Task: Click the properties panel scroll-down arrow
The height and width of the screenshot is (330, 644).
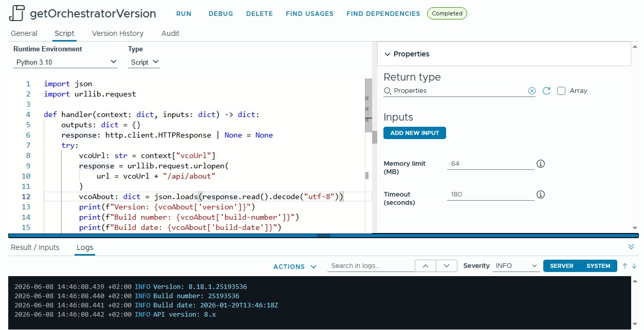Action: coord(635,227)
